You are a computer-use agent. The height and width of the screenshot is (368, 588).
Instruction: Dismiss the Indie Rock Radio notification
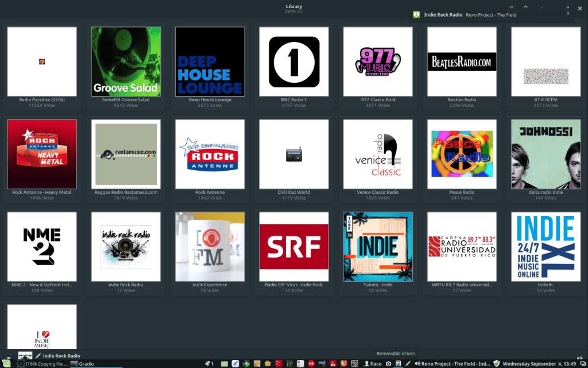(x=568, y=13)
